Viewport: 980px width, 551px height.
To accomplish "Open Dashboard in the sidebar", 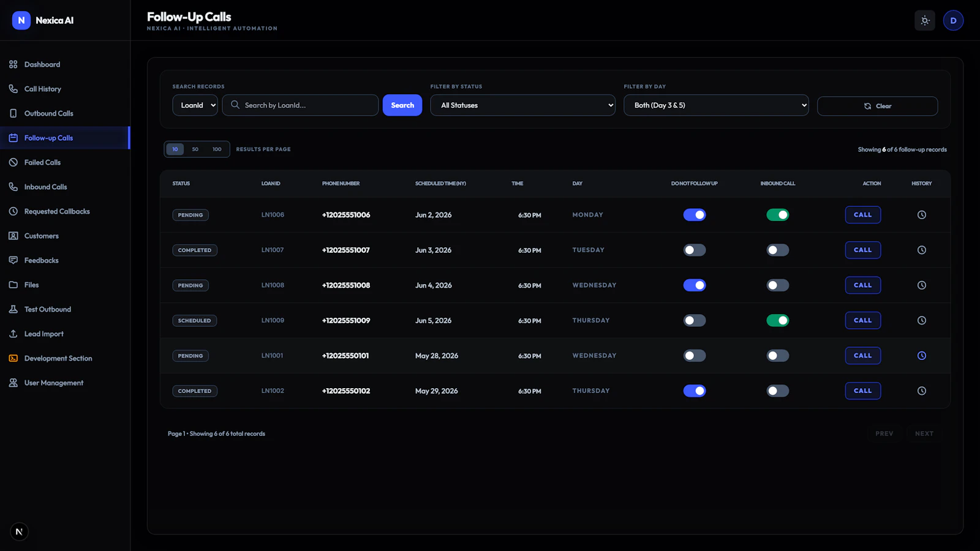I will (65, 64).
